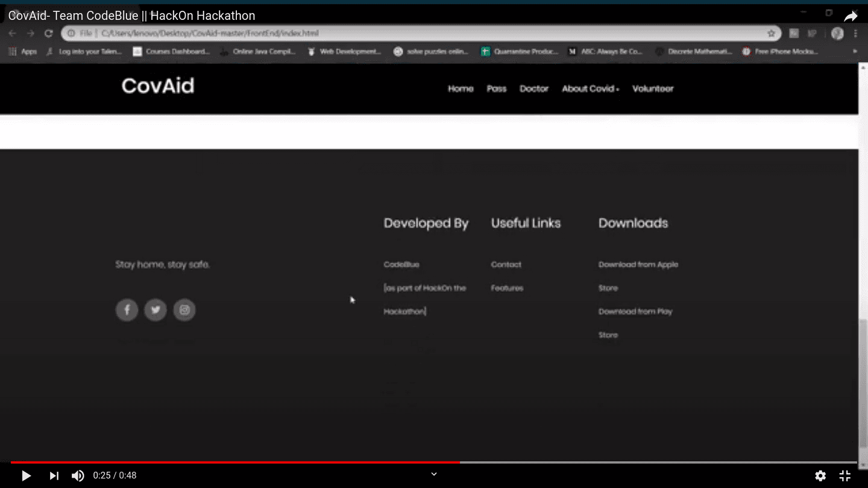868x488 pixels.
Task: Click Download from Play Store link
Action: [x=635, y=323]
